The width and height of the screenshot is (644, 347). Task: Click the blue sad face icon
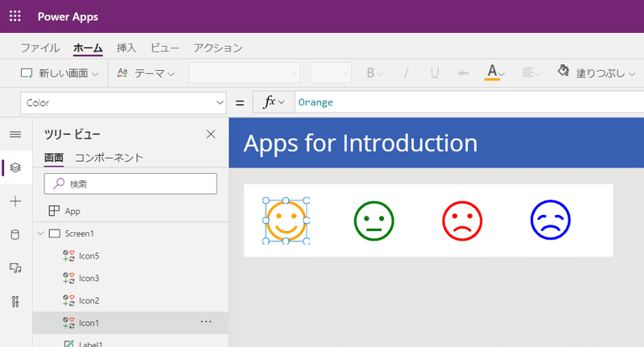coord(551,220)
